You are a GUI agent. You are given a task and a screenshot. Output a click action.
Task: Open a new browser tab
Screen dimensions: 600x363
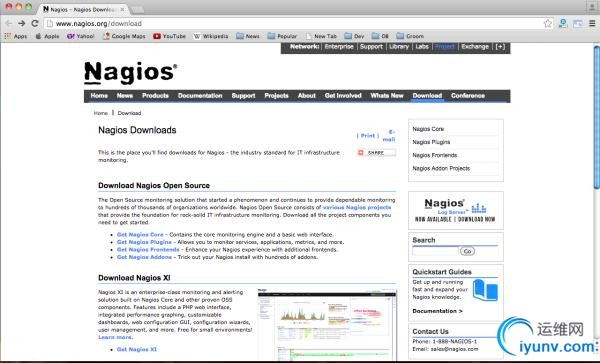coord(137,10)
